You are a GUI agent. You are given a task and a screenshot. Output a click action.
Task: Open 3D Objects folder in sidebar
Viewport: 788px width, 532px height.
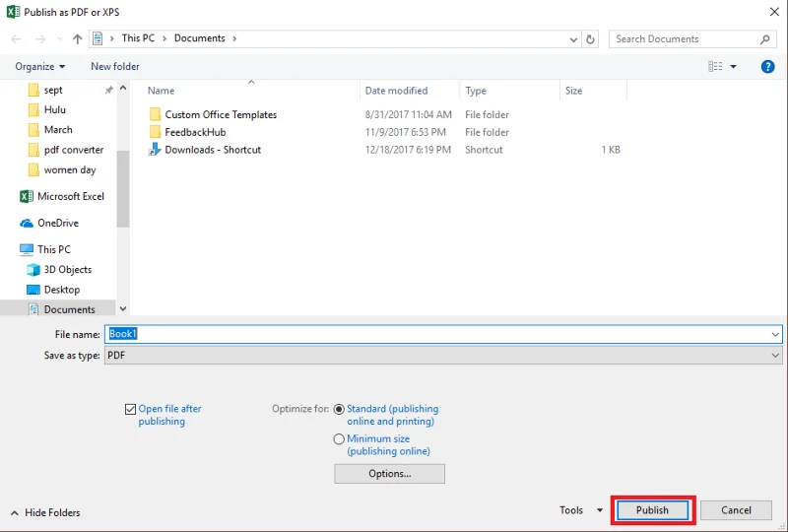coord(67,269)
